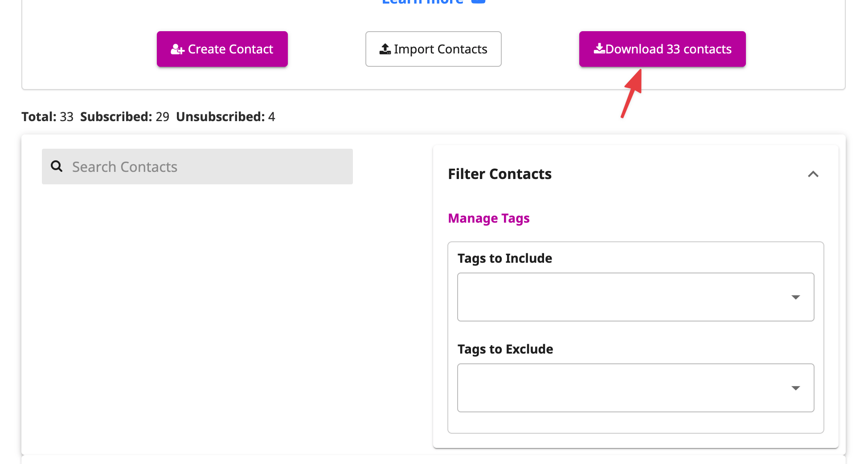Click the add-user icon on Create Contact
The height and width of the screenshot is (464, 868).
tap(177, 49)
